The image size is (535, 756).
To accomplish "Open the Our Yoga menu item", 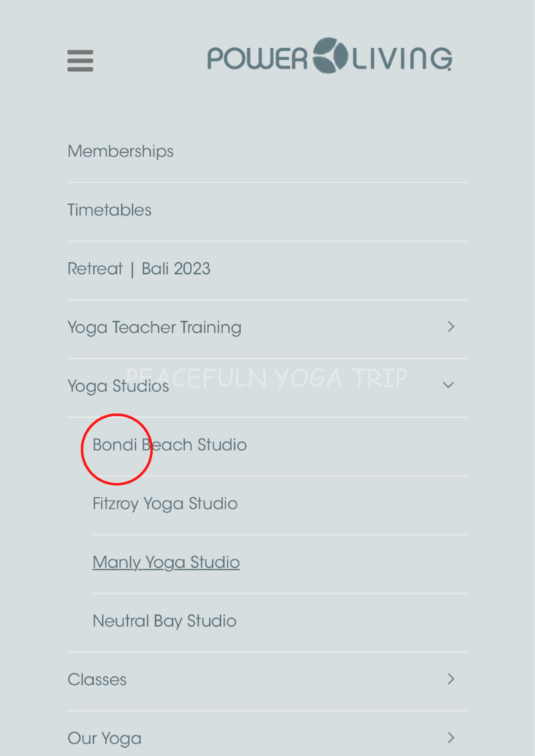I will point(104,738).
